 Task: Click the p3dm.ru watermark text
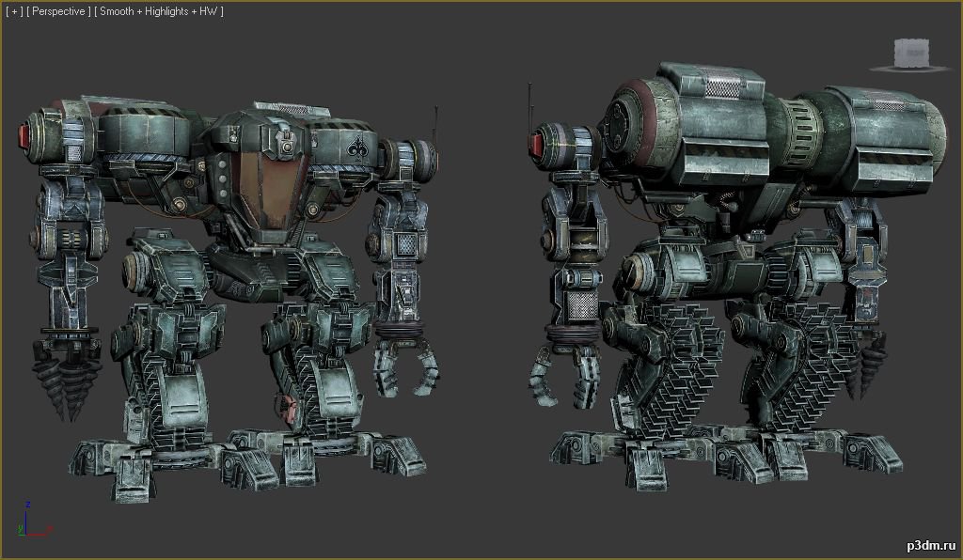[x=931, y=544]
